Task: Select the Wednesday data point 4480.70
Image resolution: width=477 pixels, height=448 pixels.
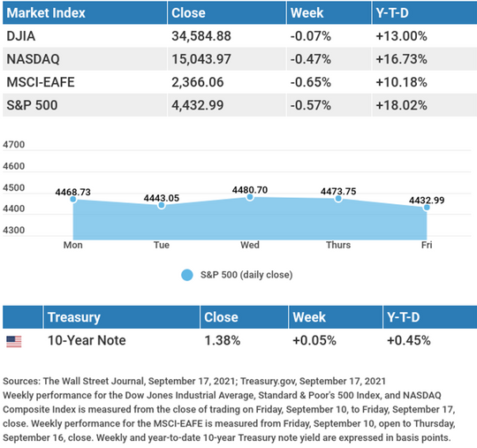Action: (250, 197)
